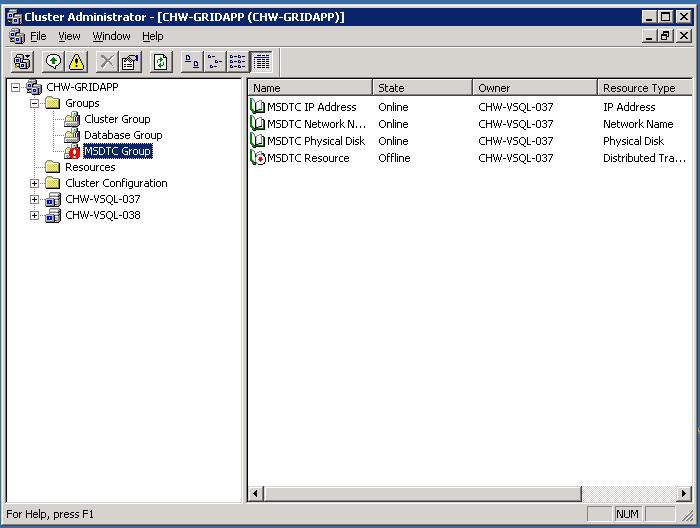The width and height of the screenshot is (700, 528).
Task: Expand the Cluster Configuration node
Action: pyautogui.click(x=34, y=183)
